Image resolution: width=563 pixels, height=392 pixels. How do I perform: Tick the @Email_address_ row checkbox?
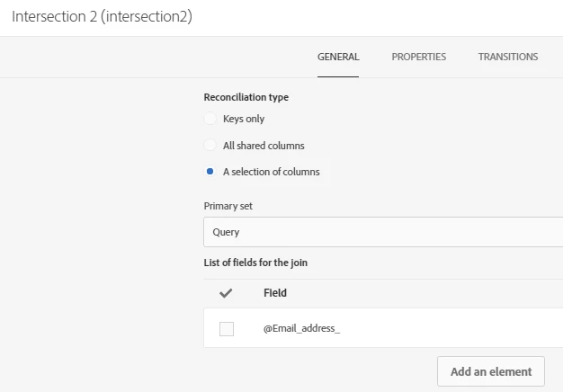click(x=227, y=329)
